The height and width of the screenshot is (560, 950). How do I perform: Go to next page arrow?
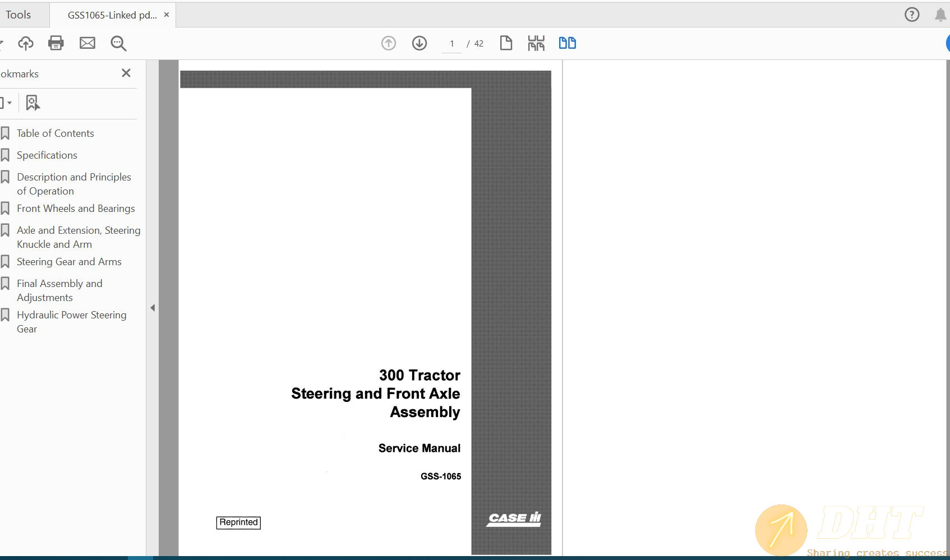(419, 43)
